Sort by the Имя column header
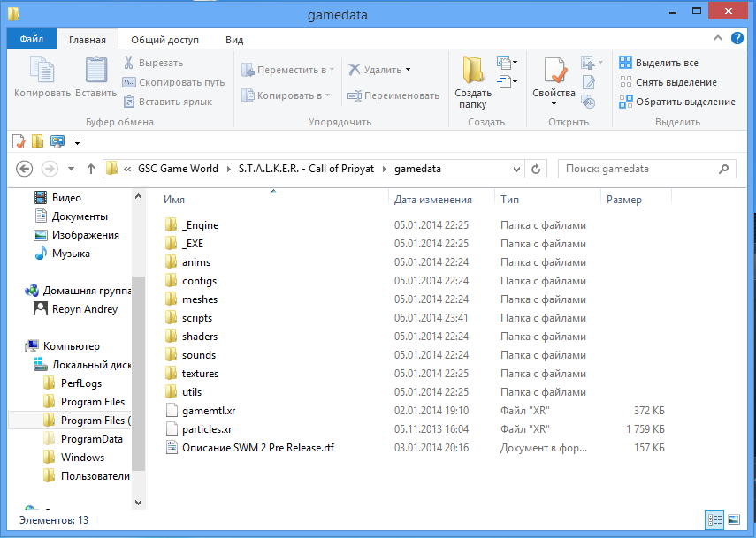This screenshot has width=756, height=538. point(174,200)
